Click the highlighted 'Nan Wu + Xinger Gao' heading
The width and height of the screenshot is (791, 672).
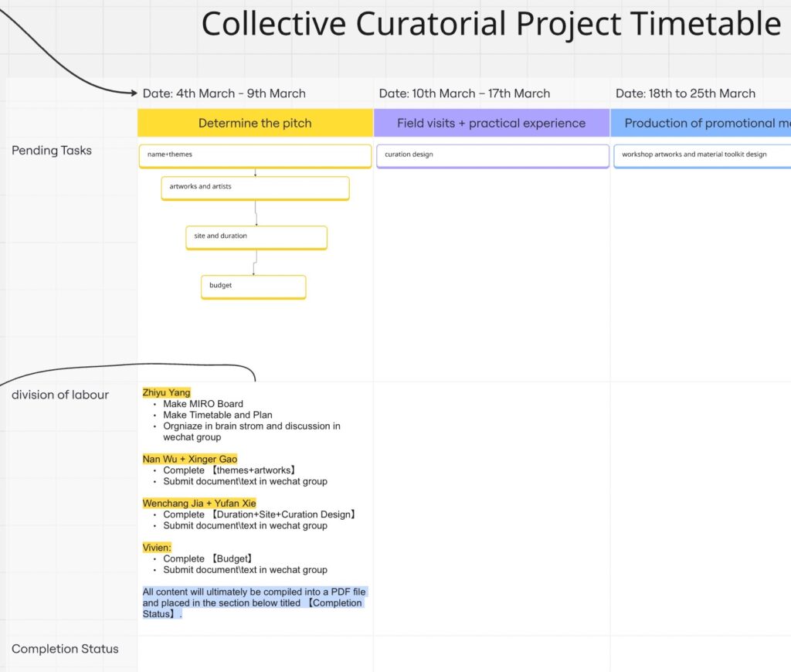[x=190, y=459]
